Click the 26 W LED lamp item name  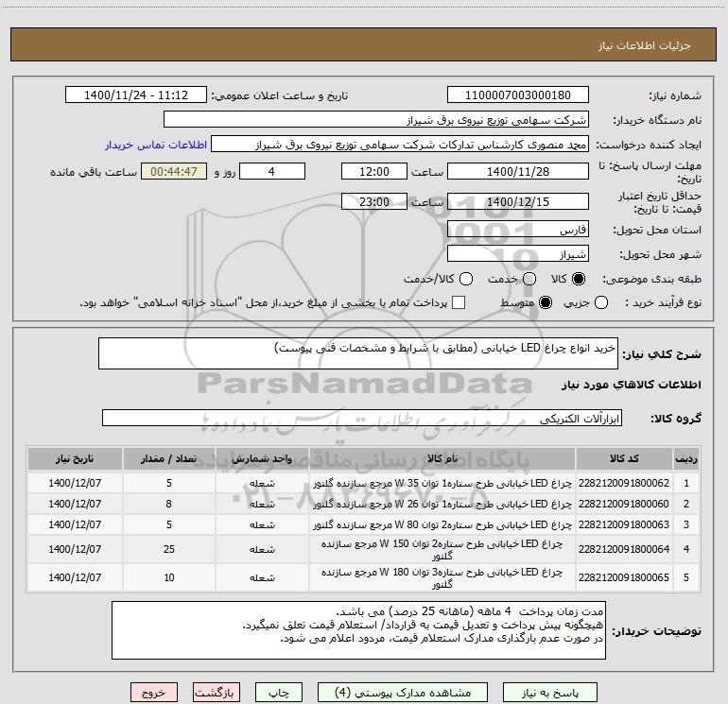point(442,504)
